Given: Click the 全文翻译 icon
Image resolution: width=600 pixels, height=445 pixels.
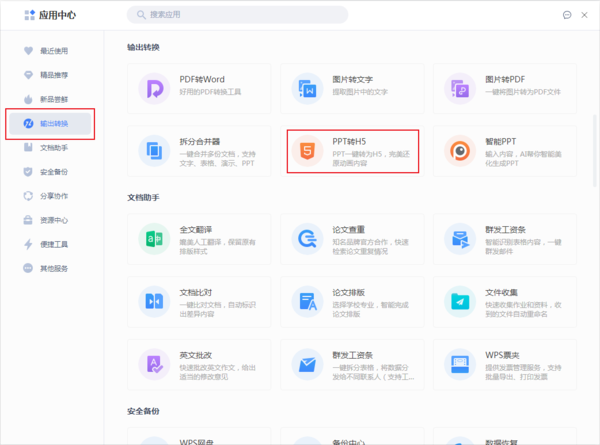Looking at the screenshot, I should 154,239.
